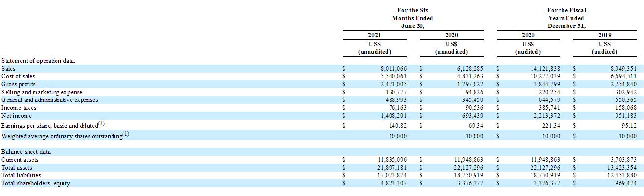Image resolution: width=644 pixels, height=196 pixels.
Task: Click 'For the Fiscal Years Ended December 31,' header
Action: coord(566,18)
